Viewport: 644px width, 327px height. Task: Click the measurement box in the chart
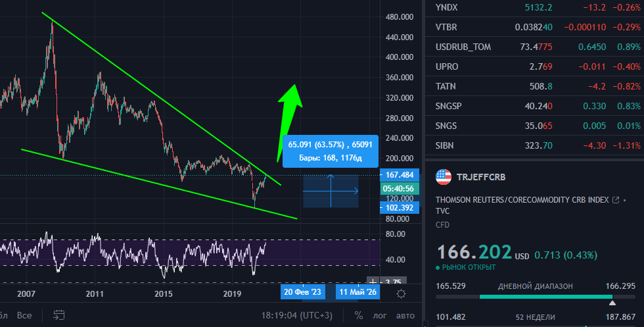pos(331,191)
